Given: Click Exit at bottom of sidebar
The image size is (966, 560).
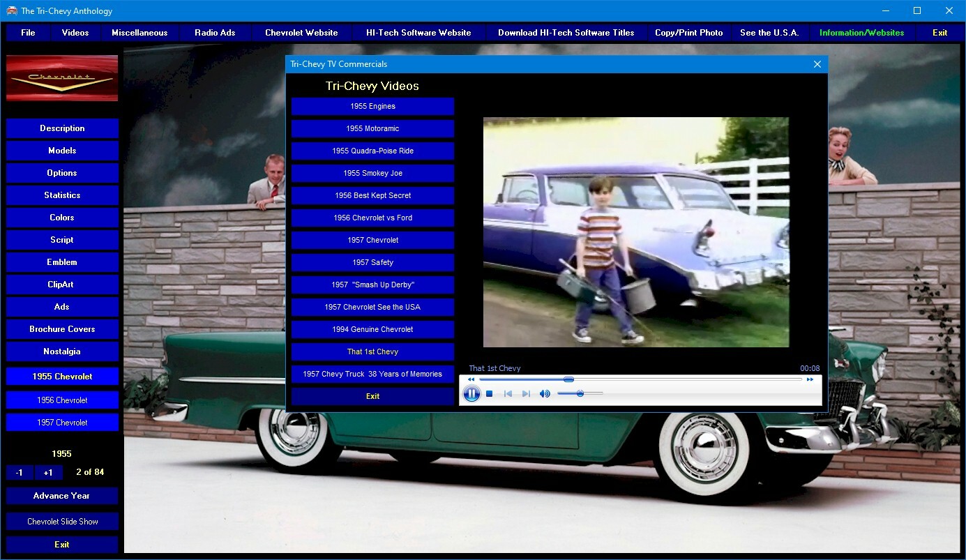Looking at the screenshot, I should coord(62,545).
